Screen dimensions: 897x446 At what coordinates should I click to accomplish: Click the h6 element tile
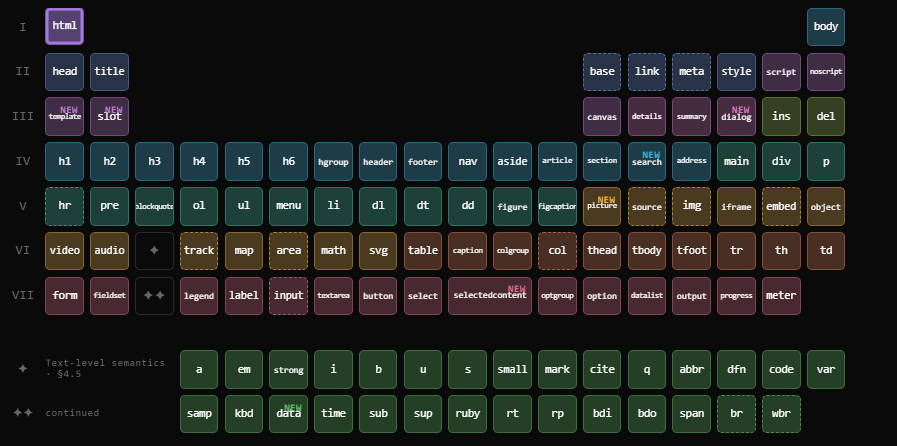288,162
